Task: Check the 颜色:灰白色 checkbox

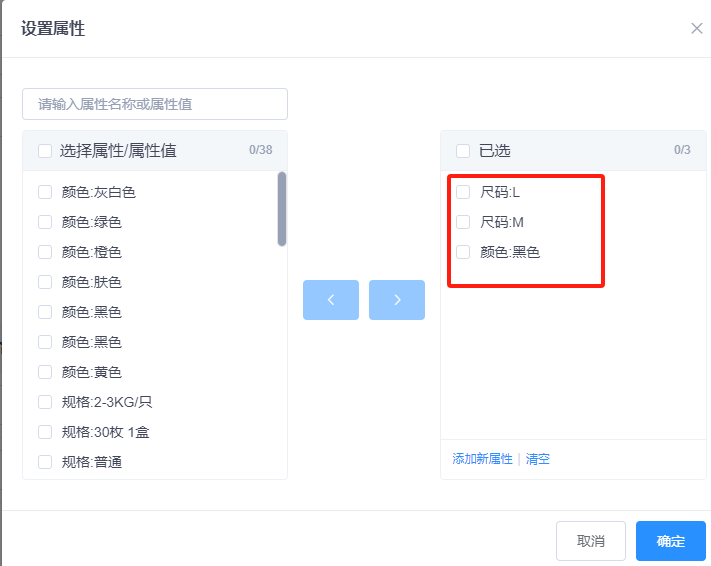Action: (x=45, y=192)
